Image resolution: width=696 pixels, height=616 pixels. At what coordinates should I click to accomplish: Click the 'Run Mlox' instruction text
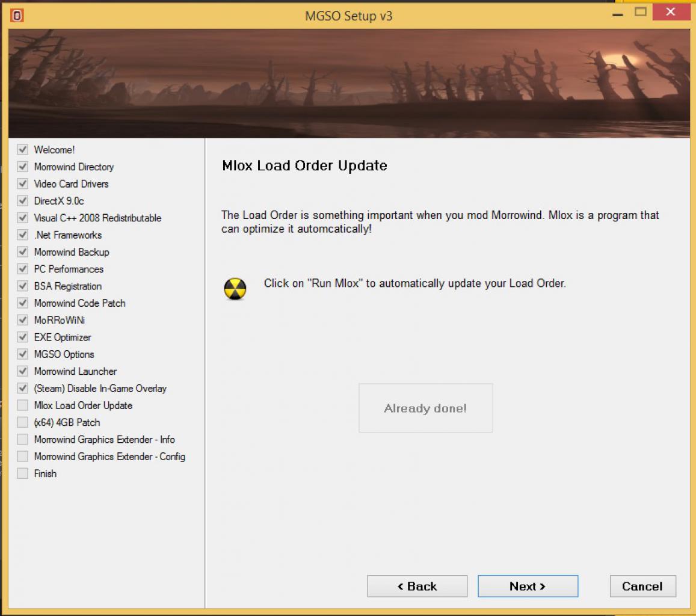[414, 283]
